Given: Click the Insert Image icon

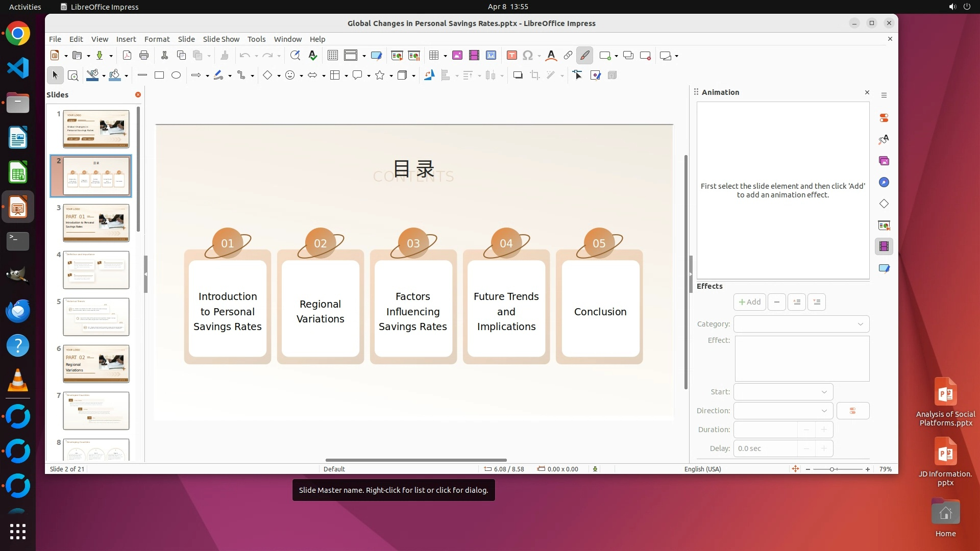Looking at the screenshot, I should [x=457, y=56].
